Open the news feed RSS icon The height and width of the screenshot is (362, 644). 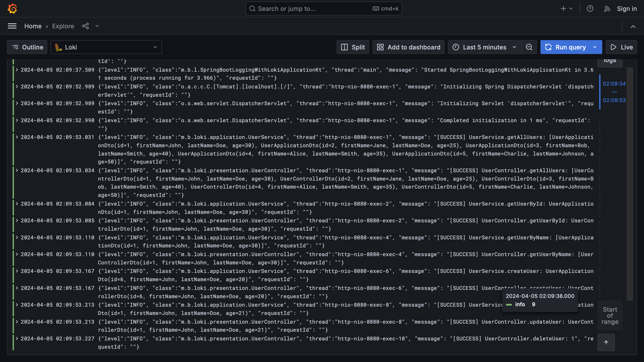point(607,8)
